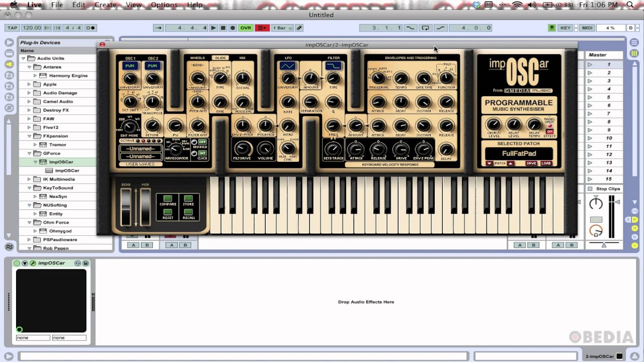Click the BEND wheel on impOSCar

pyautogui.click(x=126, y=206)
